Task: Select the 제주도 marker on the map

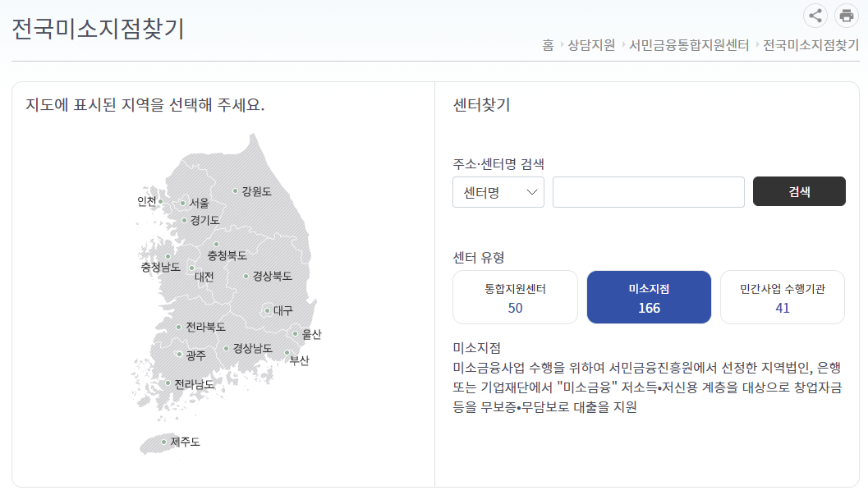Action: (163, 443)
